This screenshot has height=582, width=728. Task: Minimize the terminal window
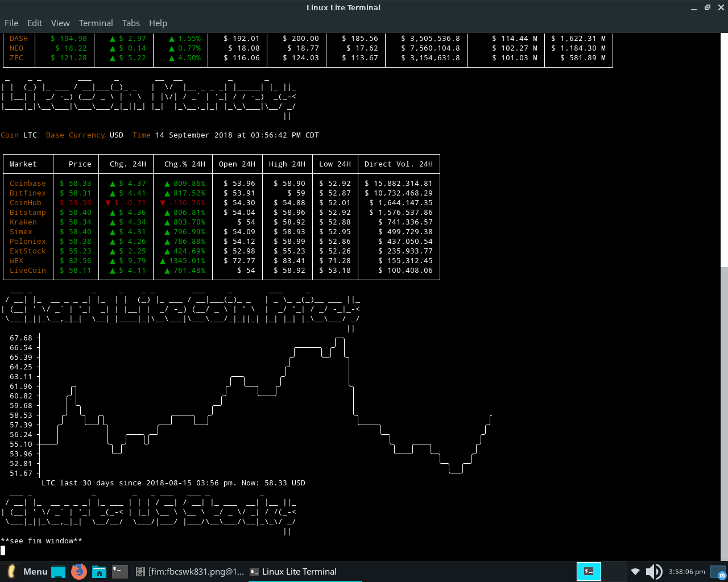coord(694,8)
